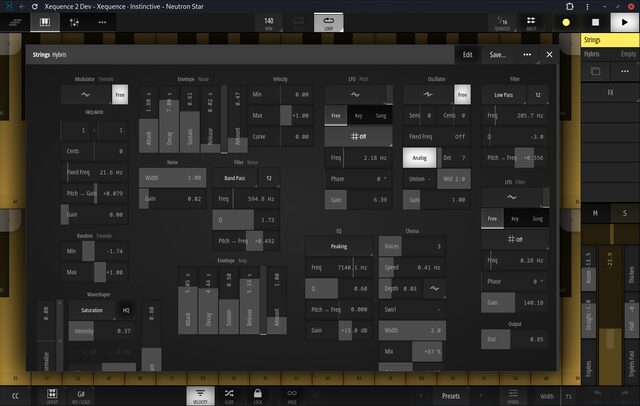Select Song mode in LFO Pitch
The width and height of the screenshot is (640, 406).
pyautogui.click(x=381, y=115)
